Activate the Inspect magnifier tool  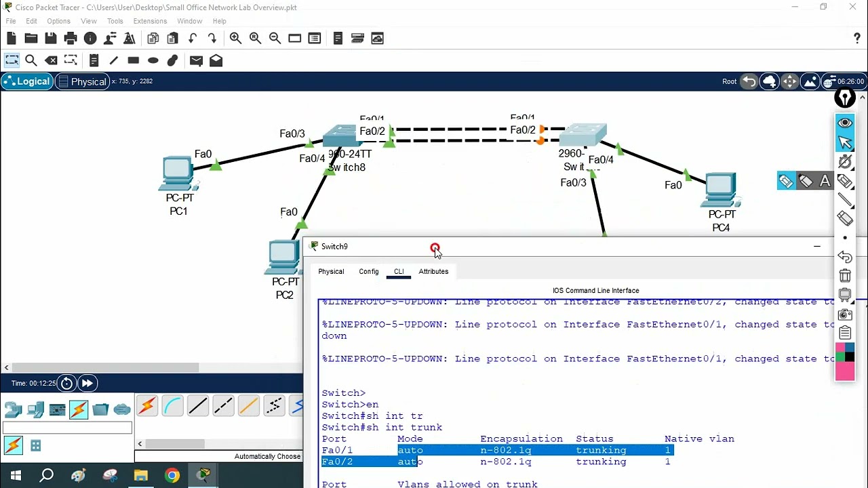31,60
